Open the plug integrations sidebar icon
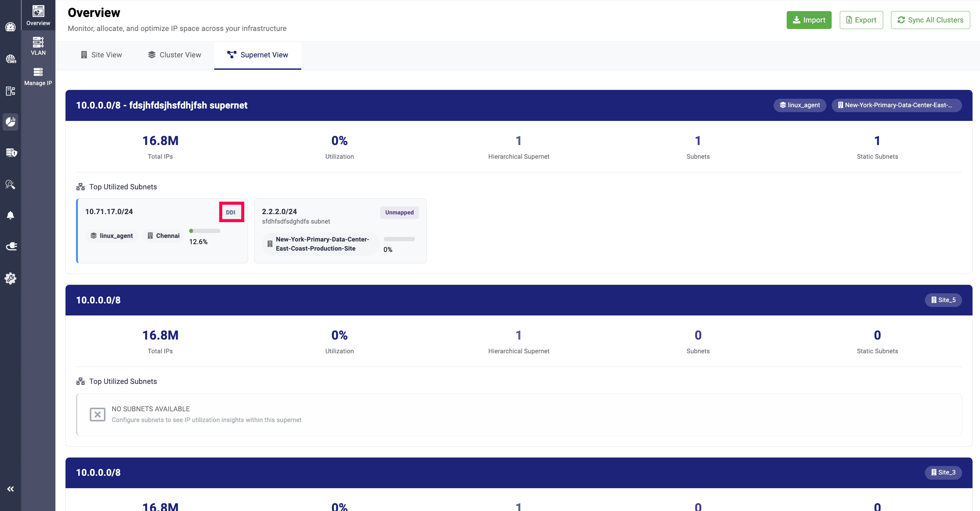Screen dimensions: 980x511 [x=11, y=246]
